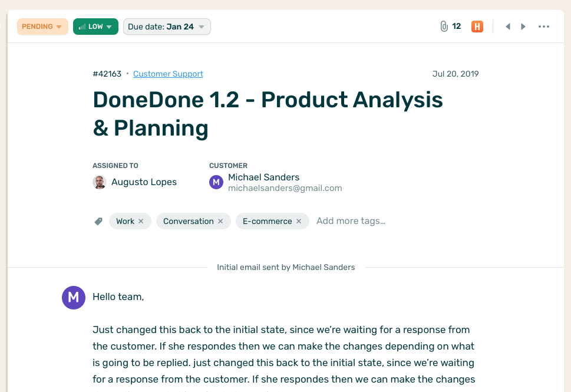Remove the Work tag
Viewport: 571px width, 392px height.
coord(141,222)
